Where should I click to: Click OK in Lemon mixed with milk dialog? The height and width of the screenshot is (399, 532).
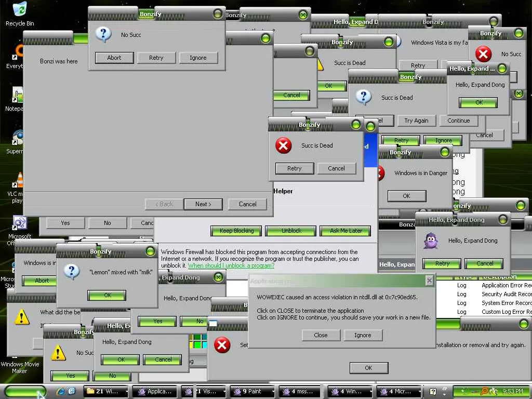(x=107, y=295)
